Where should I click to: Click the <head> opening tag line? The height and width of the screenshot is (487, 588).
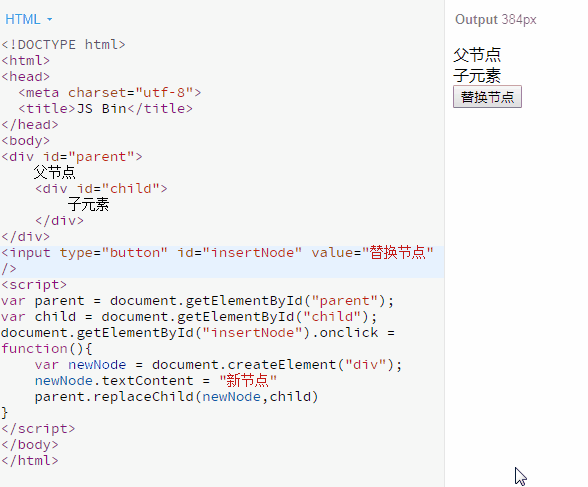pos(26,77)
